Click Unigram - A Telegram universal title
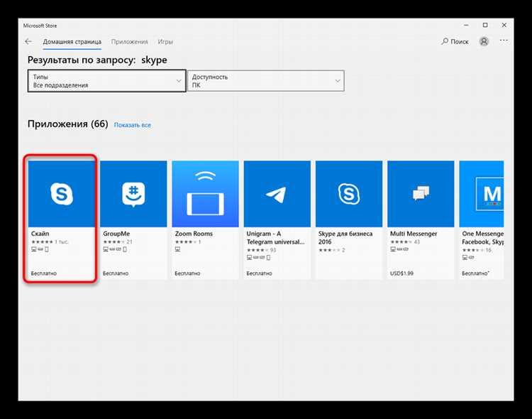 [x=275, y=238]
